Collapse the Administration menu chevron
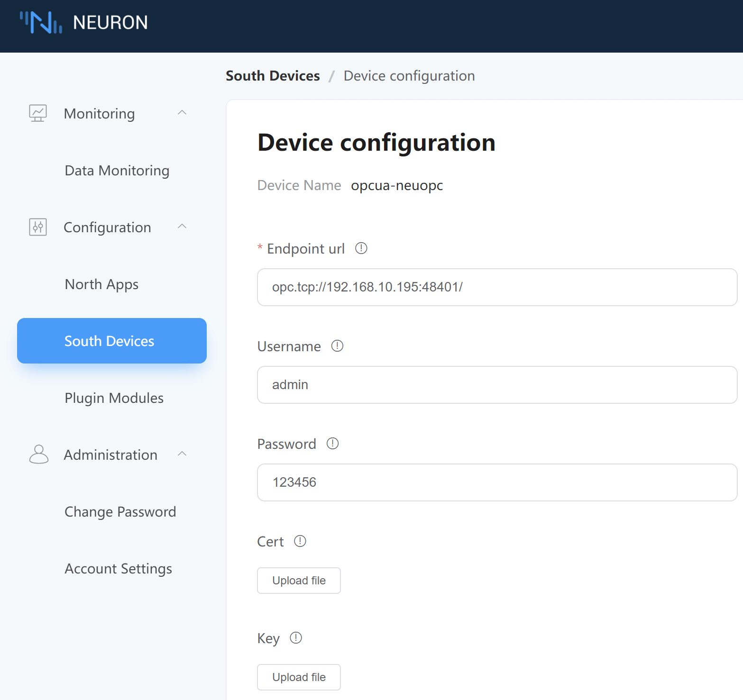This screenshot has width=743, height=700. pos(182,454)
